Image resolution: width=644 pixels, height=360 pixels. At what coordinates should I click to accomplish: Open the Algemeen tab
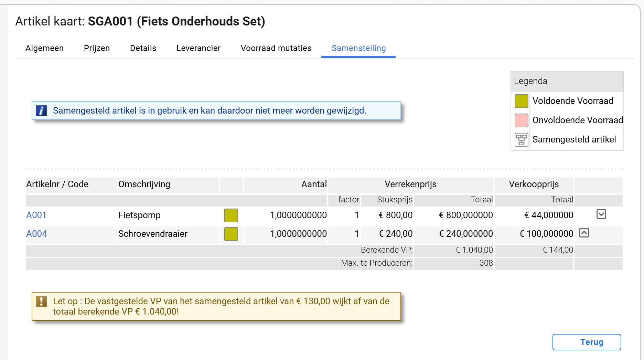pyautogui.click(x=44, y=48)
